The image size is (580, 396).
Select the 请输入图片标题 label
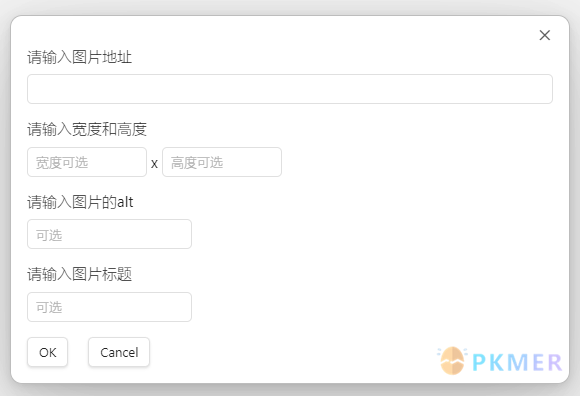click(x=80, y=274)
